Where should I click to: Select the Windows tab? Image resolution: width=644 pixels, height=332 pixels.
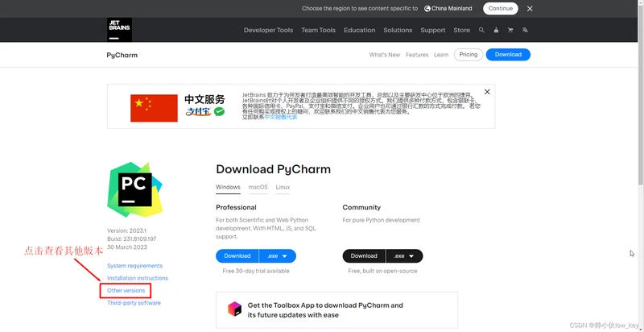[228, 187]
